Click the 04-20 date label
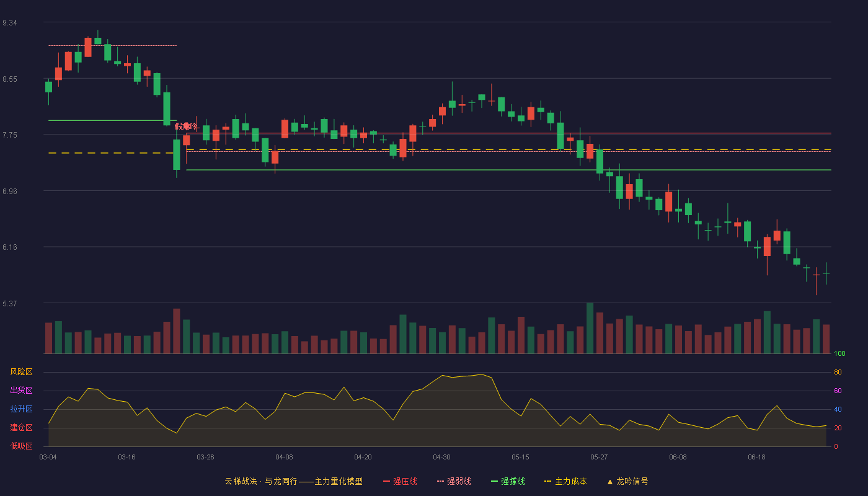The height and width of the screenshot is (496, 868). point(363,457)
